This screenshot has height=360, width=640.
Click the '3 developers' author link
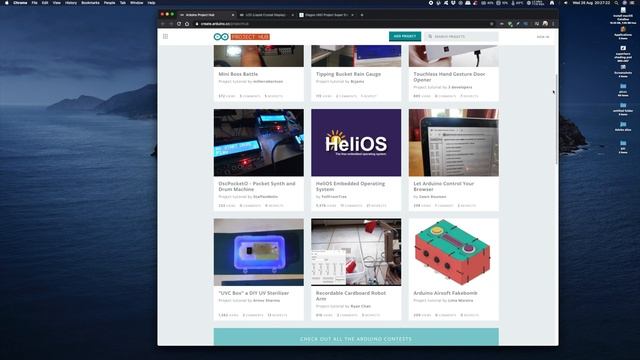coord(460,87)
